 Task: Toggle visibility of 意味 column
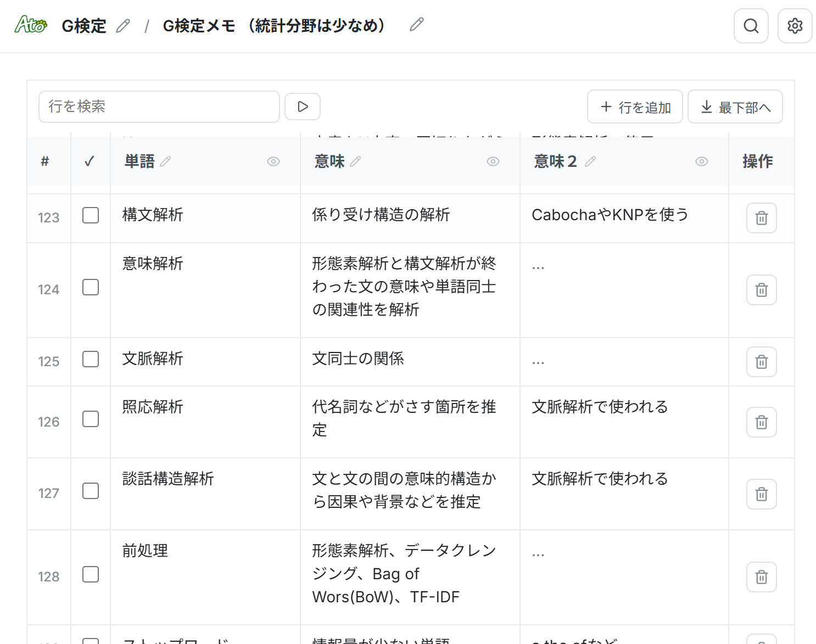point(493,161)
